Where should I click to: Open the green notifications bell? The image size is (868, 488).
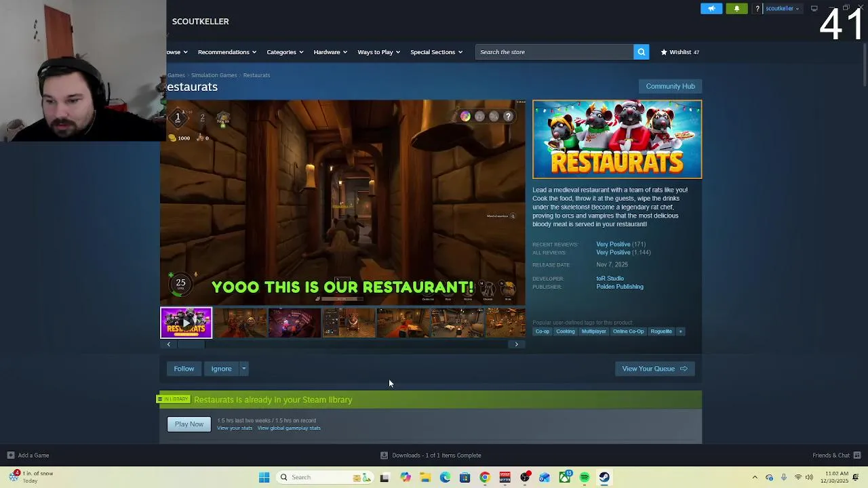pyautogui.click(x=737, y=9)
